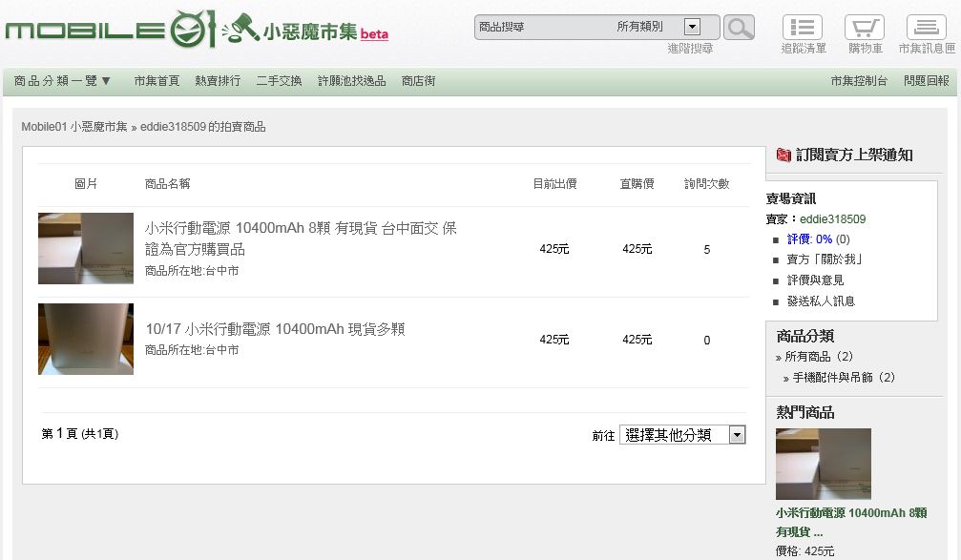Open the 問題回報 menu item

(926, 81)
